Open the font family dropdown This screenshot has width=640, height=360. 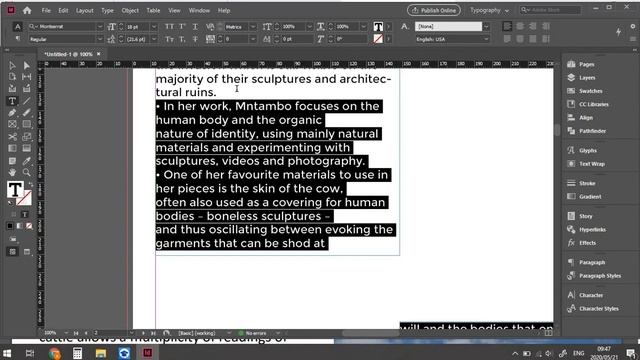click(x=100, y=27)
